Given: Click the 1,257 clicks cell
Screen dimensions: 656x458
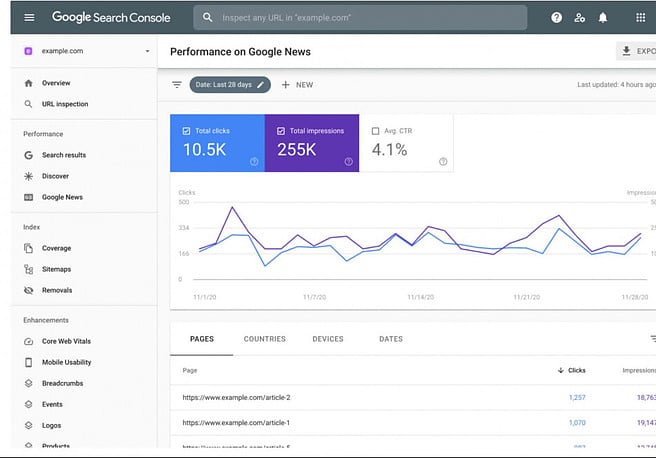Looking at the screenshot, I should pyautogui.click(x=577, y=398).
